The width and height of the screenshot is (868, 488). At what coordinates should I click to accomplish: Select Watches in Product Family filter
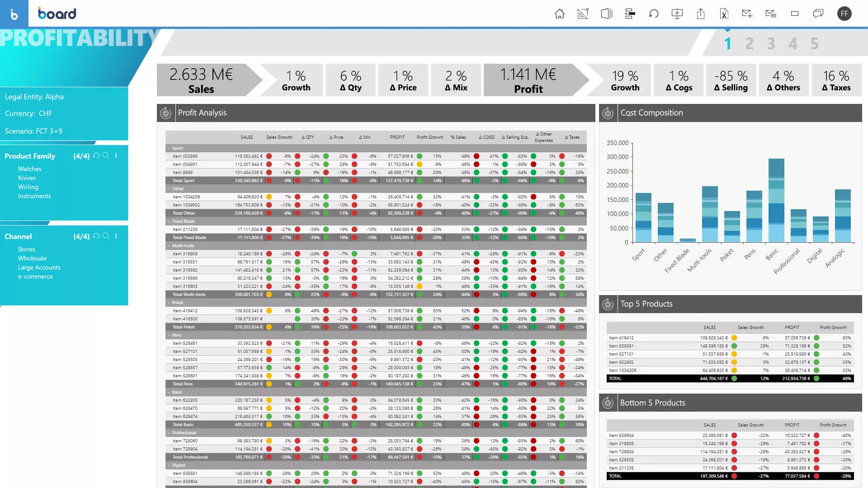point(30,169)
